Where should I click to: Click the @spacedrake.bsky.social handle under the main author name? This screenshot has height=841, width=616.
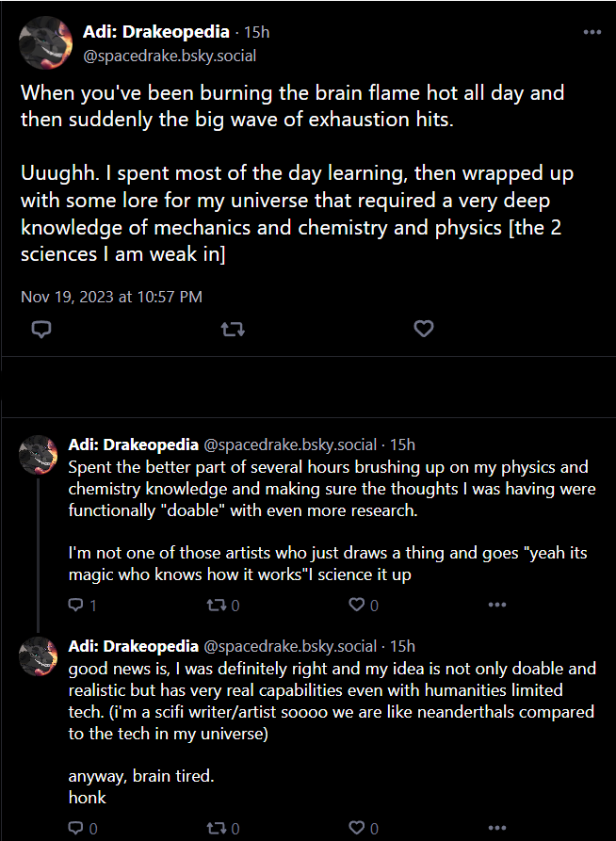point(170,56)
